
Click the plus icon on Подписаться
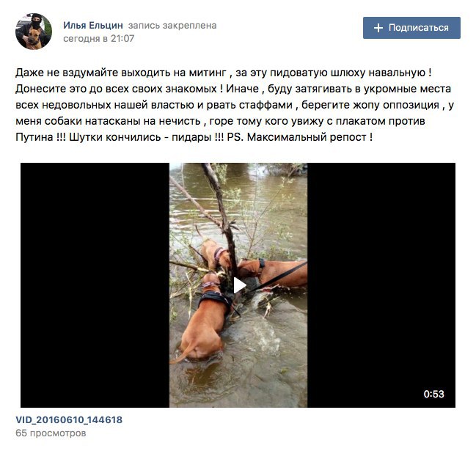click(x=378, y=28)
